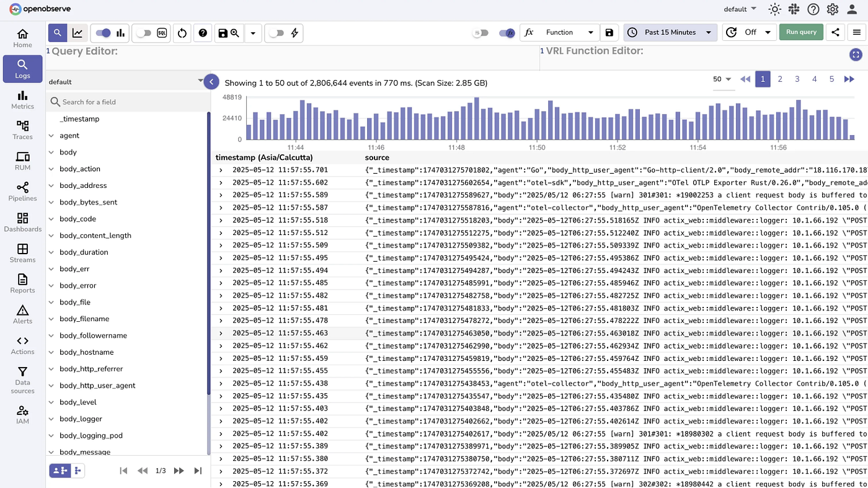The height and width of the screenshot is (488, 868).
Task: Open the default stream selector
Action: point(127,81)
